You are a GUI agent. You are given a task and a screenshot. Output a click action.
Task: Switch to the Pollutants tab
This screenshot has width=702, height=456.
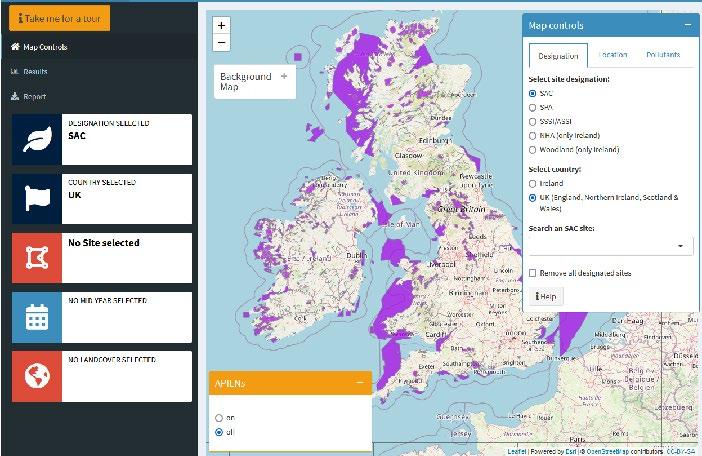pos(662,54)
